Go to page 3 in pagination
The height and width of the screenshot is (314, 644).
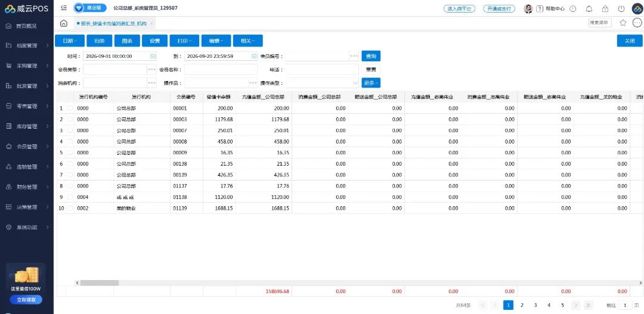point(535,305)
